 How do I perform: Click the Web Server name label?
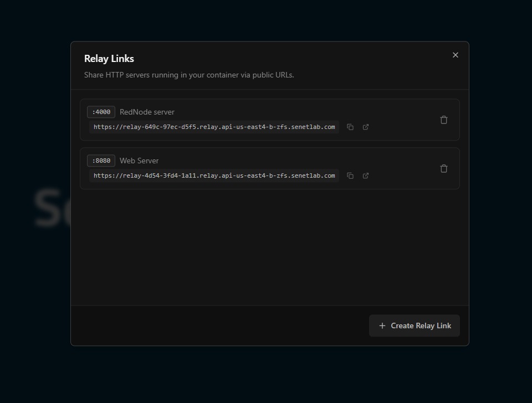coord(139,161)
